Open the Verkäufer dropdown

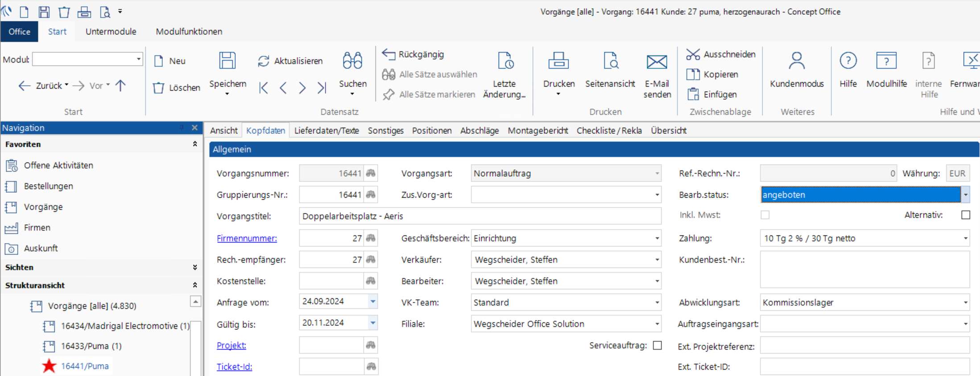click(657, 260)
